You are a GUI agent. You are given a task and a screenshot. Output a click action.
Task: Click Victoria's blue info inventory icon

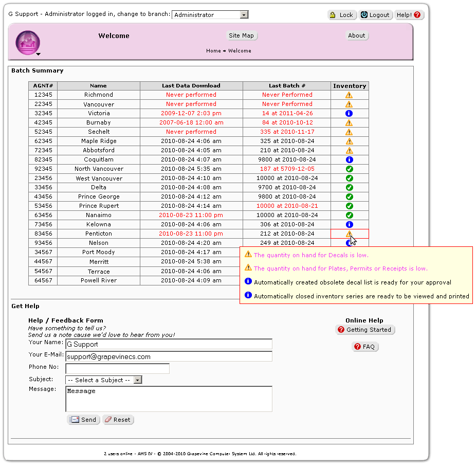[349, 114]
